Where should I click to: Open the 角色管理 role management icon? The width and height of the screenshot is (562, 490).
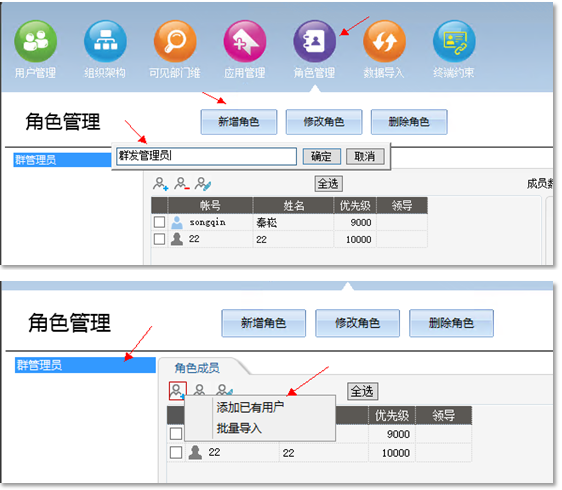(x=314, y=41)
